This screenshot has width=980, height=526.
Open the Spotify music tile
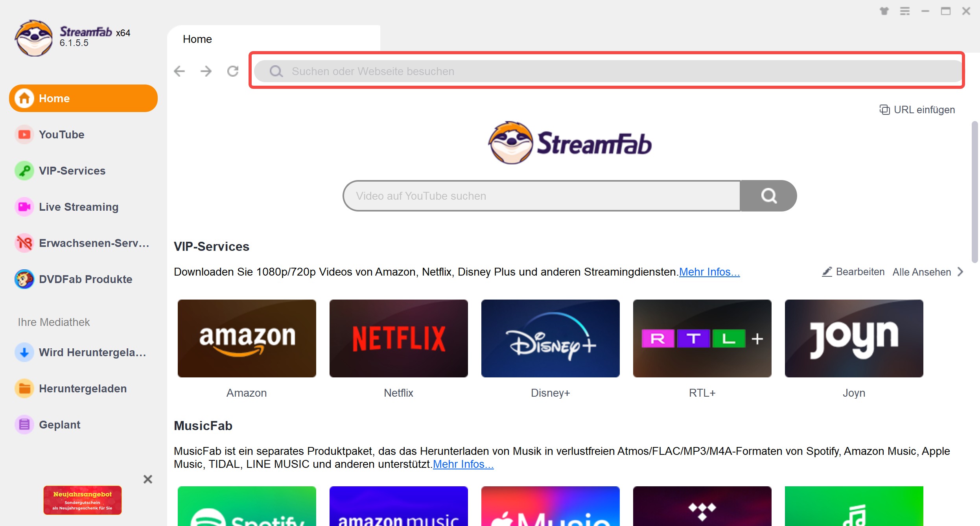click(247, 506)
